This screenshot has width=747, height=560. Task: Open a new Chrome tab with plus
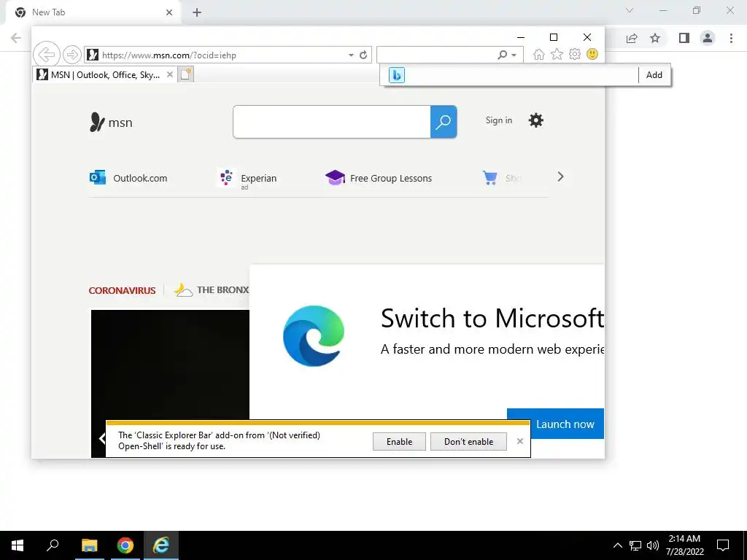[197, 12]
